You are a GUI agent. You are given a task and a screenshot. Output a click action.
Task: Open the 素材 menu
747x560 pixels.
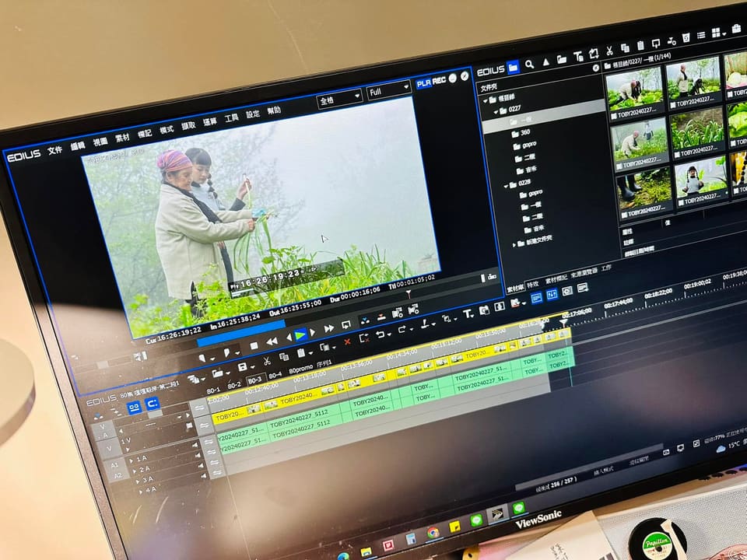tap(122, 138)
